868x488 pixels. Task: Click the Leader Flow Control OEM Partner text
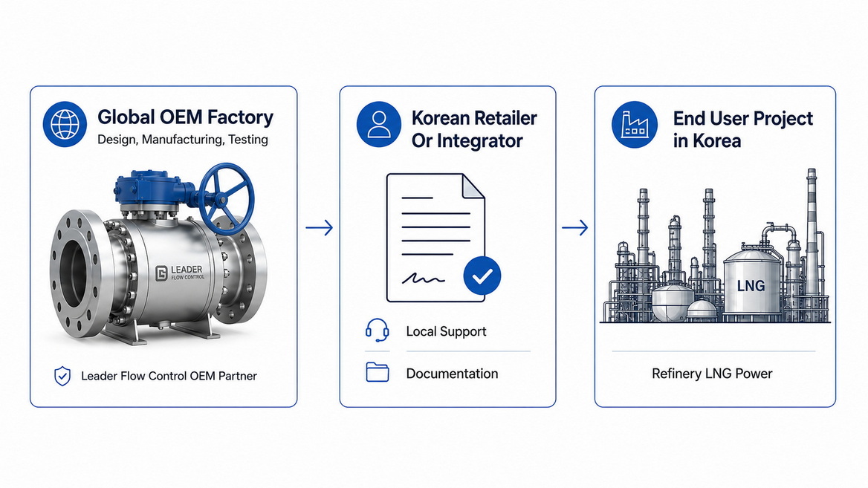pyautogui.click(x=169, y=377)
